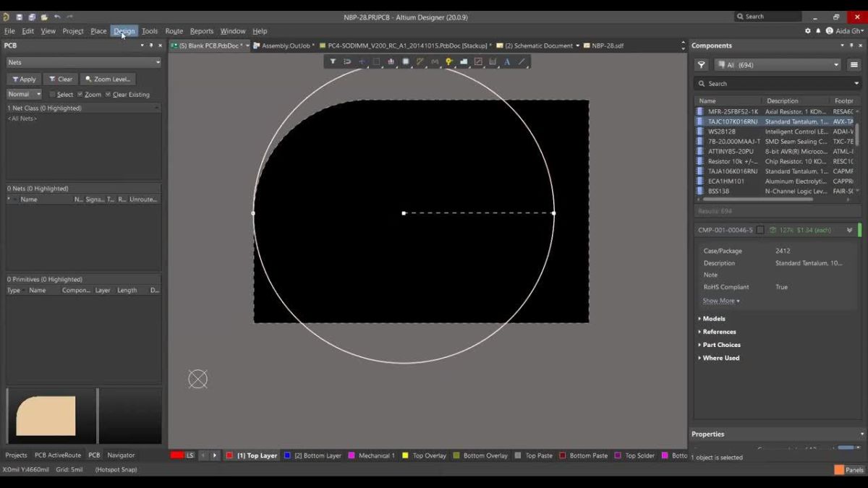
Task: Open the Normal mode dropdown
Action: (24, 94)
